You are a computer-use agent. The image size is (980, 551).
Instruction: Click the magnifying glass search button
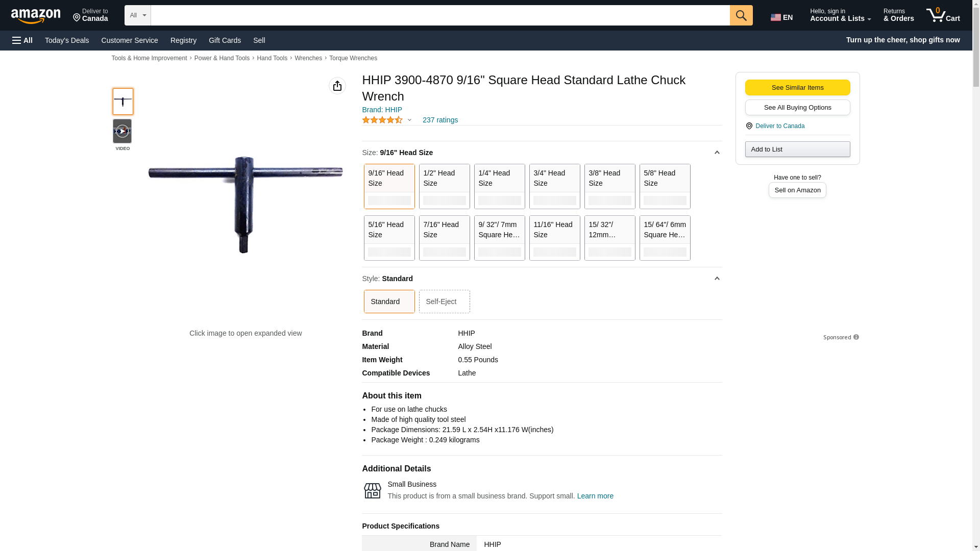[741, 15]
